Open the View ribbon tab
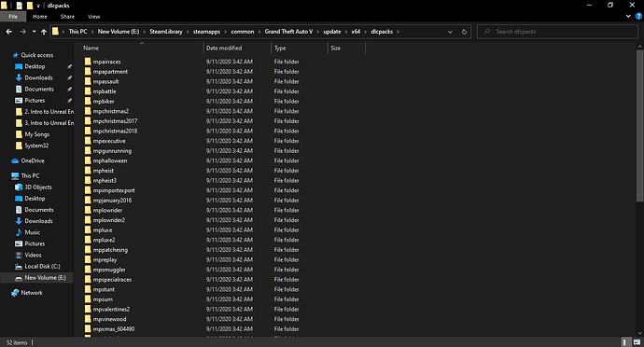 coord(93,17)
